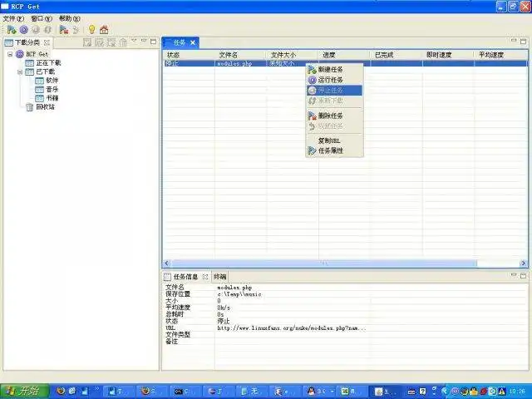Click the 0k/s average speed value
The height and width of the screenshot is (399, 532).
point(224,308)
